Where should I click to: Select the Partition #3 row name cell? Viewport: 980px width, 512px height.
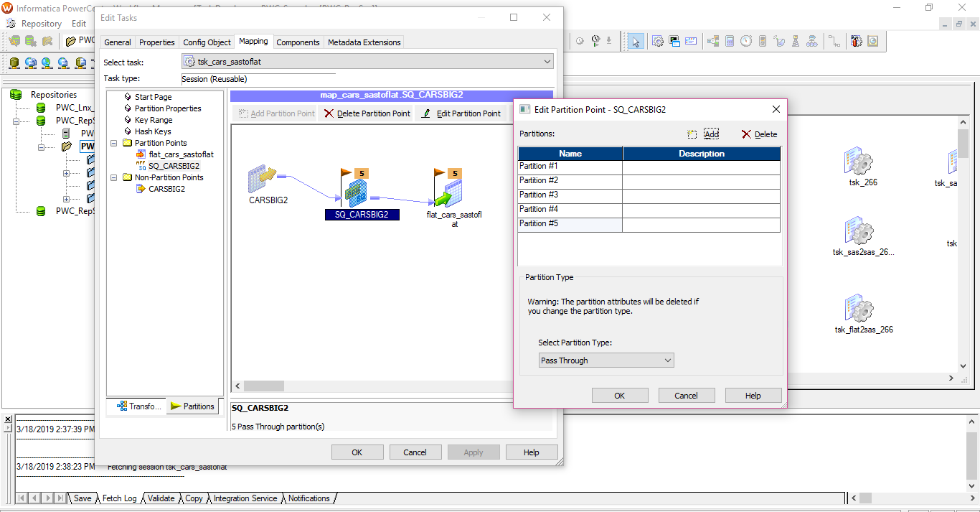570,195
